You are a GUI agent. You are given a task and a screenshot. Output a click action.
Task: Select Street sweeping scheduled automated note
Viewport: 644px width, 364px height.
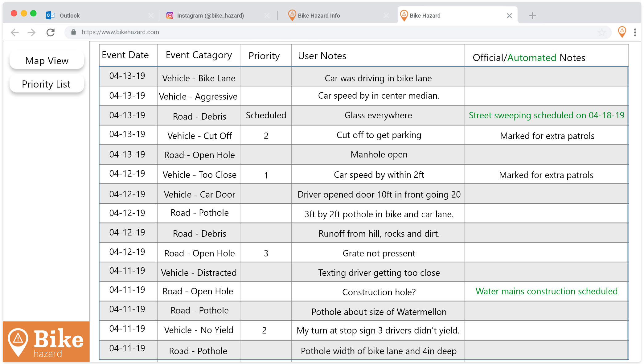tap(546, 115)
